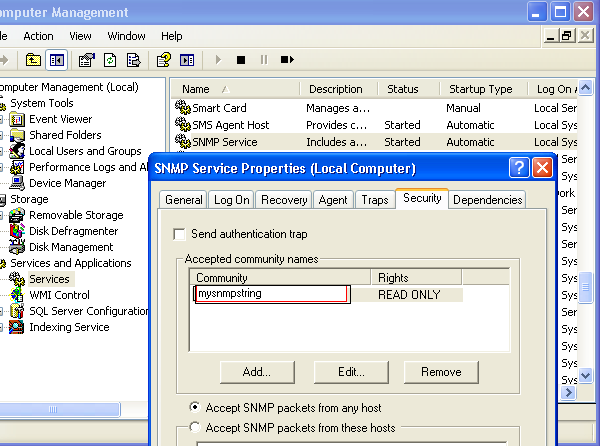Click the Show/Hide Action Pane icon
This screenshot has height=446, width=600.
click(x=187, y=60)
